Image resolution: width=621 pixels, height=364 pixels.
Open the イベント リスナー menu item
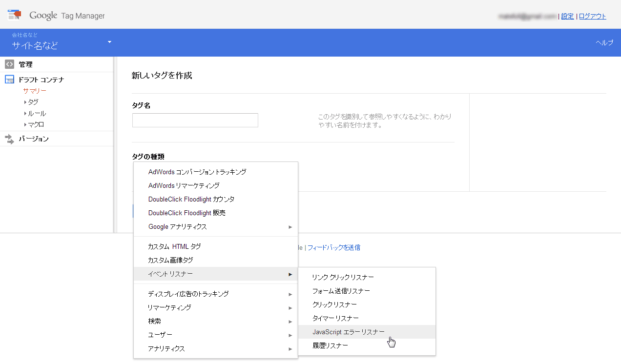[x=215, y=274]
